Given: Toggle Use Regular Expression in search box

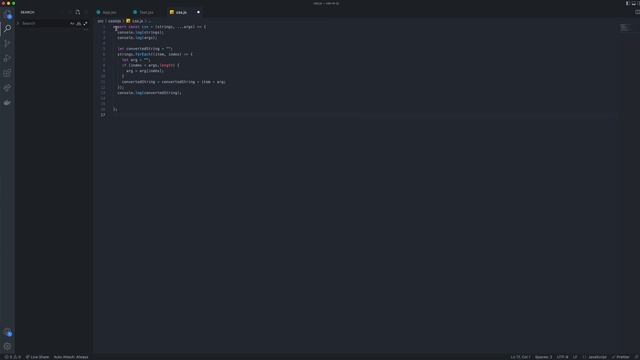Looking at the screenshot, I should (x=85, y=24).
